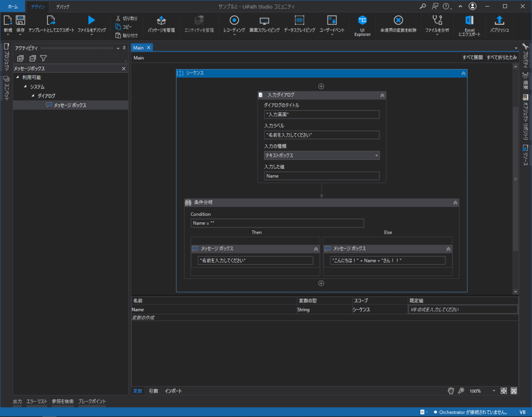Screen dimensions: 532x417
Task: Click the パブリッシュ (Publish) icon
Action: 499,20
